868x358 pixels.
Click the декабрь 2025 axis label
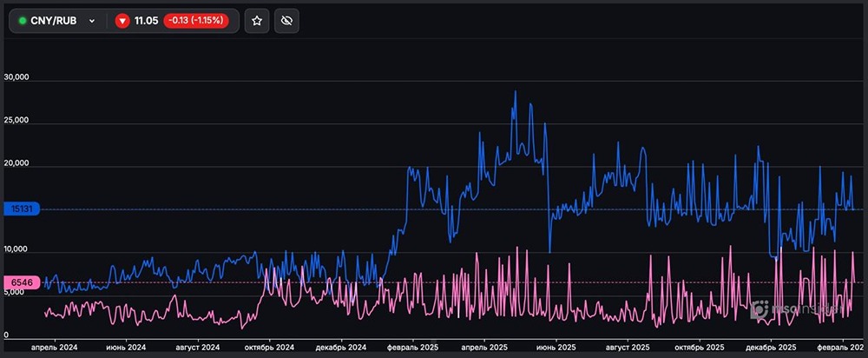click(x=771, y=347)
